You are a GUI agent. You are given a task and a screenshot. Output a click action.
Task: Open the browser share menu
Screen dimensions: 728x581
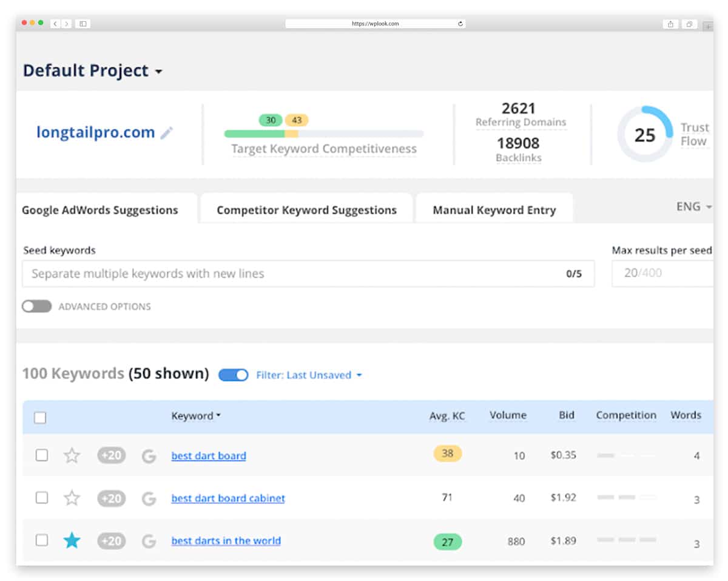670,24
